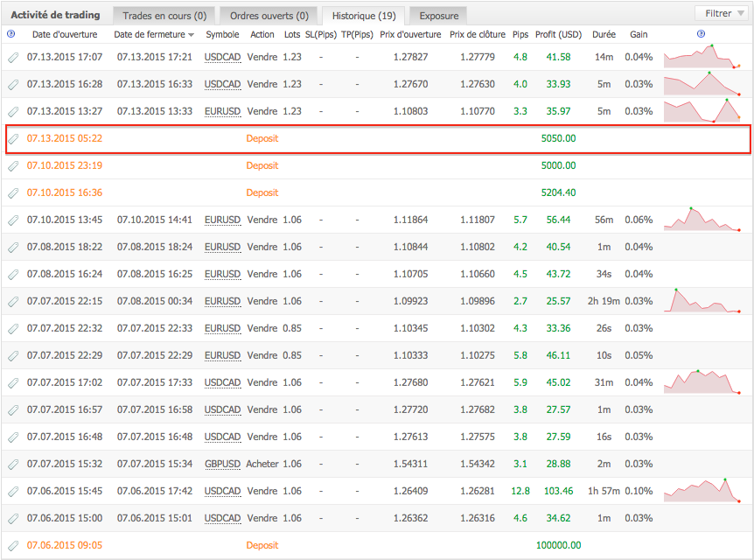
Task: Switch to the Exposure tab
Action: click(438, 16)
